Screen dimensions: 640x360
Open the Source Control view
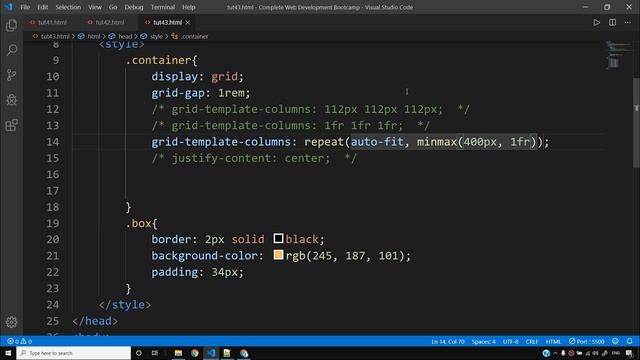[x=11, y=75]
